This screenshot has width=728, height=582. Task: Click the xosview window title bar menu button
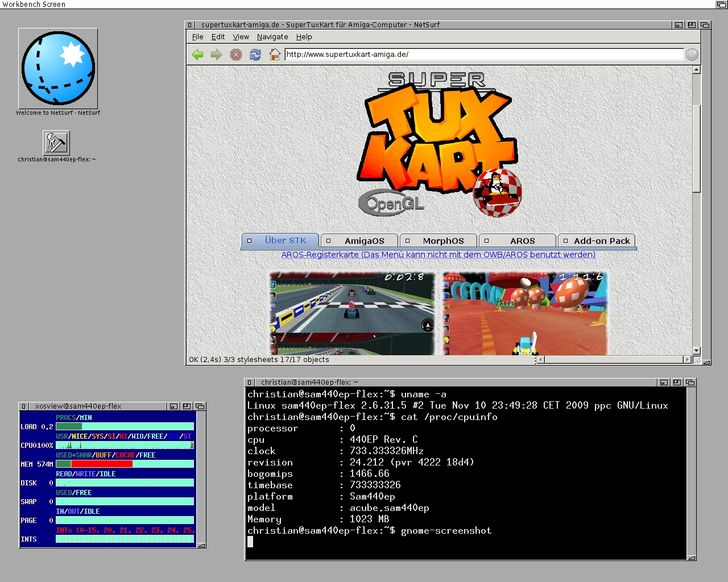click(x=24, y=406)
